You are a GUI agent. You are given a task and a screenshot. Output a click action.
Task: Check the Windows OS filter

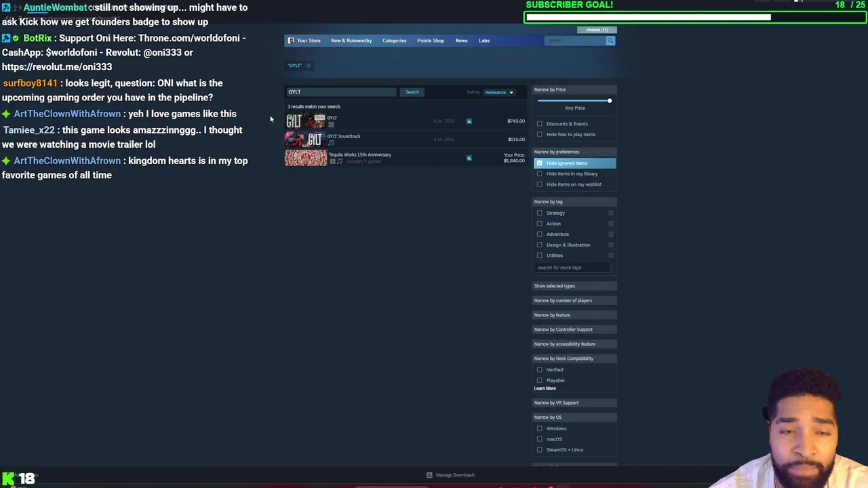[540, 428]
